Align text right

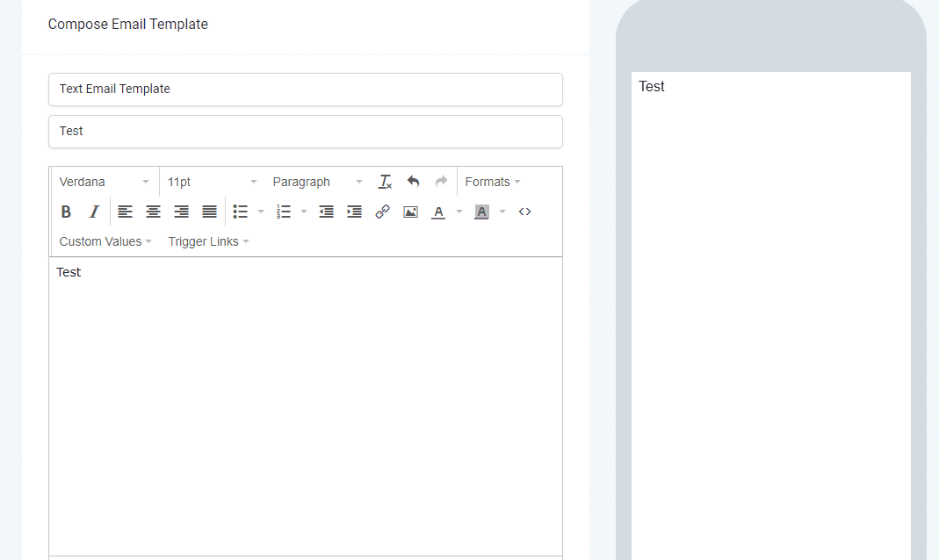pyautogui.click(x=182, y=212)
